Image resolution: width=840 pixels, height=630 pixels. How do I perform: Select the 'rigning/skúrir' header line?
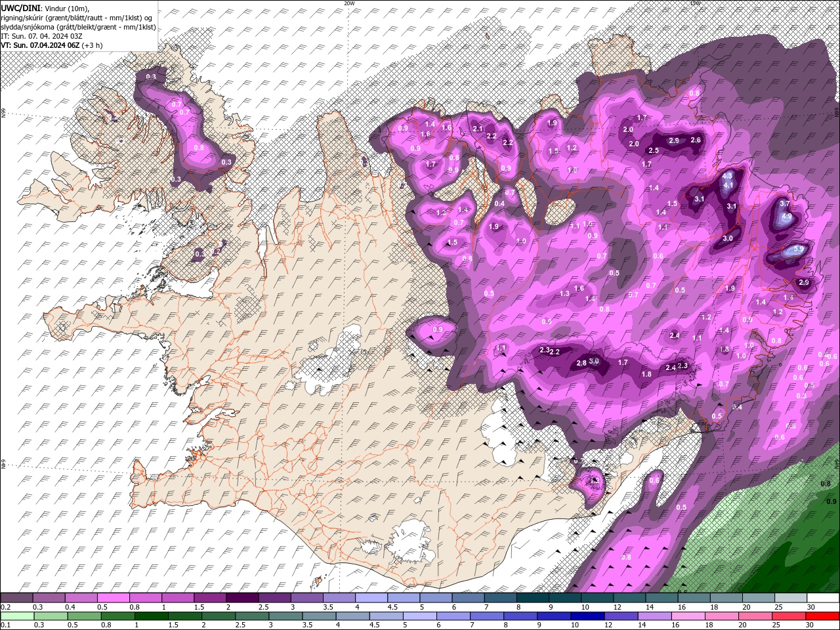point(77,17)
